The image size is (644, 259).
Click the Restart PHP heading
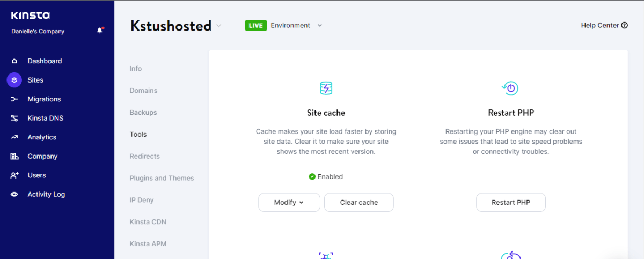[511, 113]
